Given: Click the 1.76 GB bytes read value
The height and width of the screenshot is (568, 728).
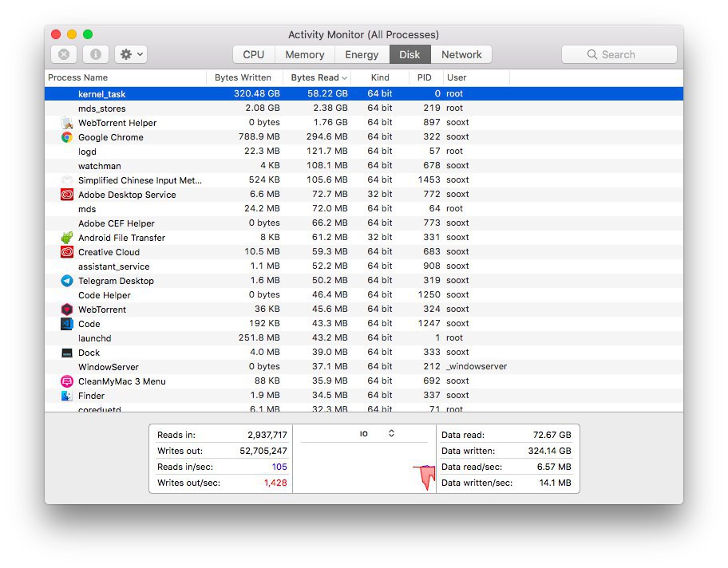Looking at the screenshot, I should point(330,123).
